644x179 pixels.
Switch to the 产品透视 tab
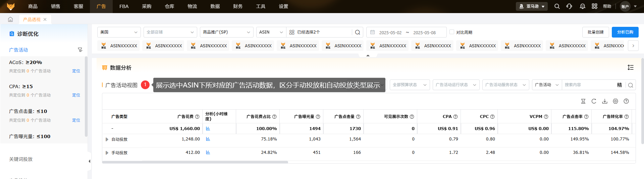point(32,20)
